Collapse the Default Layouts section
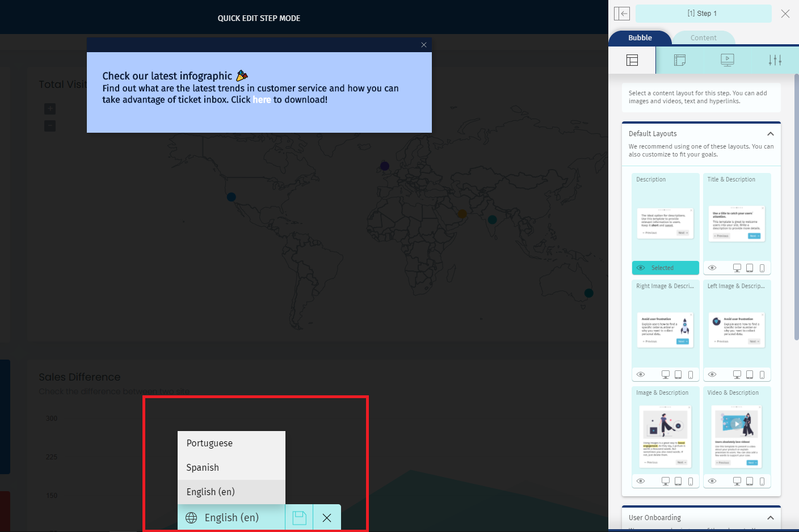The height and width of the screenshot is (532, 799). click(x=770, y=134)
